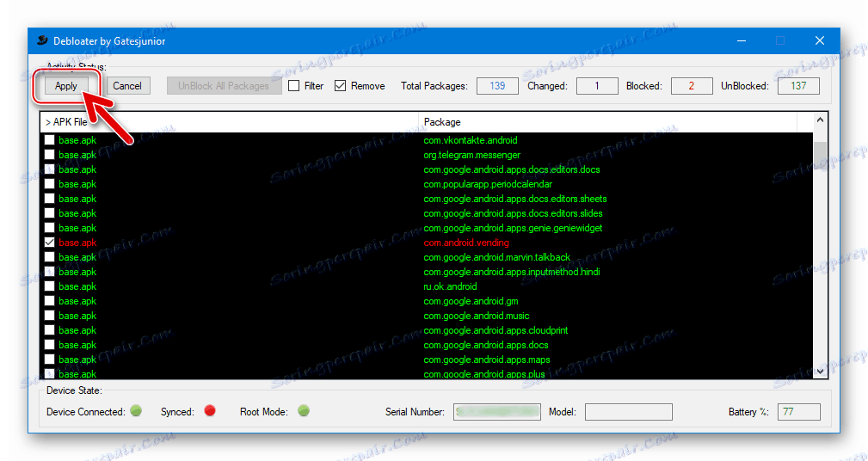This screenshot has width=868, height=461.
Task: Click the Total Packages value field
Action: [497, 86]
